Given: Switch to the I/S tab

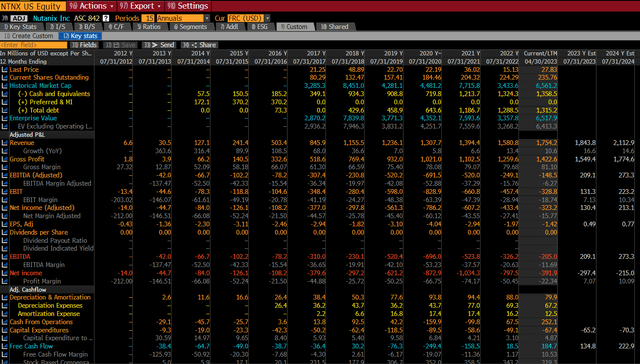Looking at the screenshot, I should [x=58, y=27].
